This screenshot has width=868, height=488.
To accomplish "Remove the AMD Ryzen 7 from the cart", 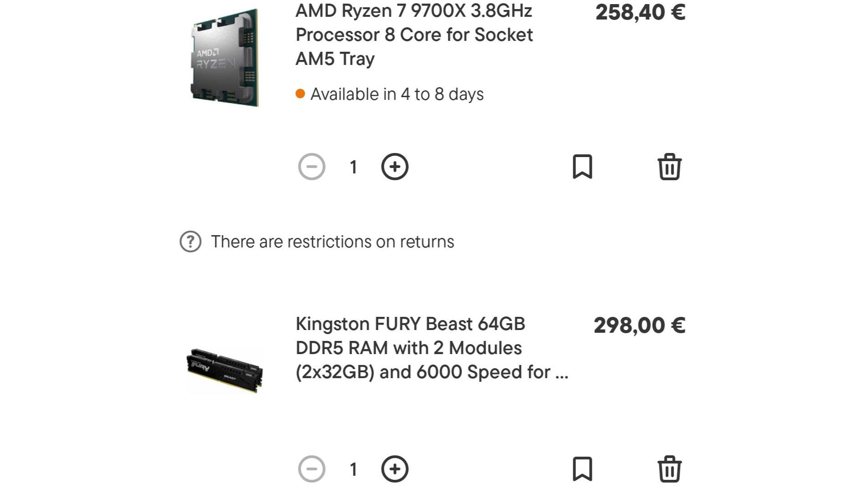I will point(670,167).
